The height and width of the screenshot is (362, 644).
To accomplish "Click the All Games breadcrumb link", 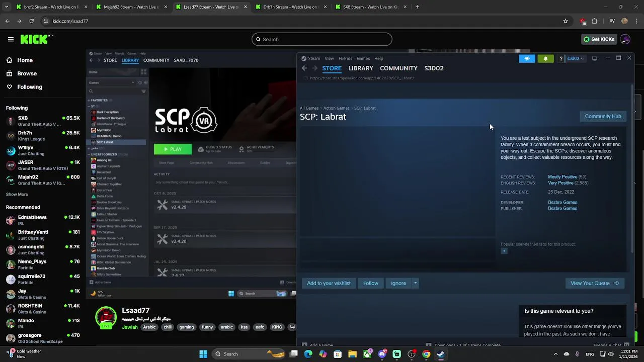I will pyautogui.click(x=309, y=108).
